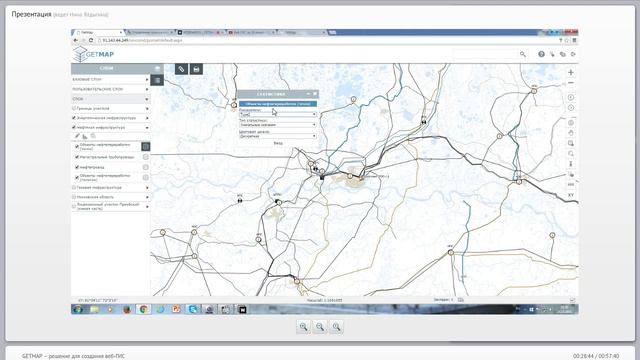Toggle Границы участков layer checkbox
Viewport: 640px width, 360px height.
[x=74, y=109]
